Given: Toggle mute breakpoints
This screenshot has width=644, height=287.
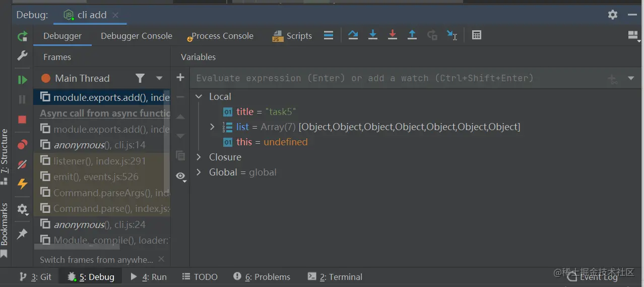Looking at the screenshot, I should tap(22, 164).
